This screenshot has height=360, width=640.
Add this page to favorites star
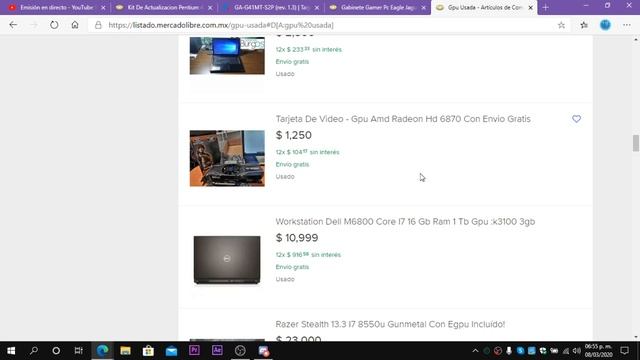point(561,25)
